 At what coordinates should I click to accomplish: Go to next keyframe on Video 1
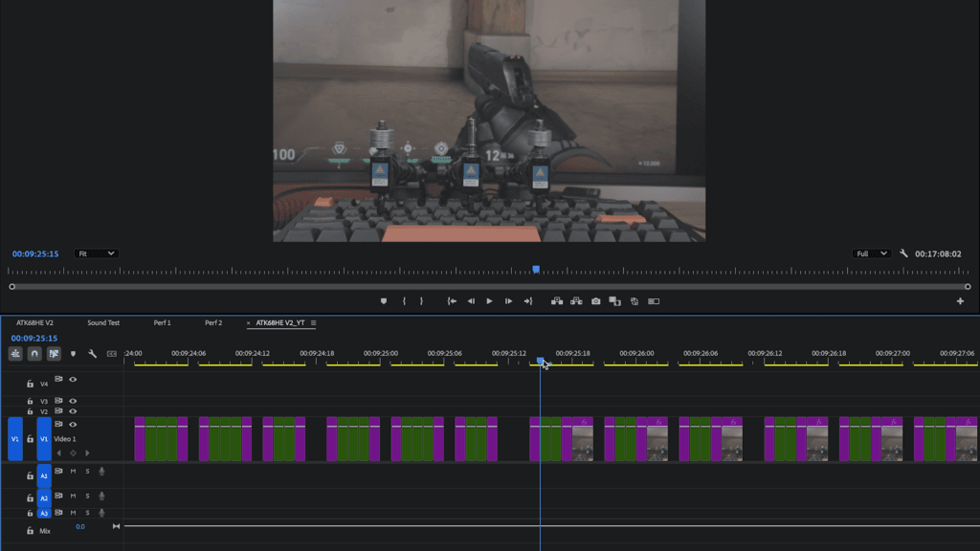87,452
